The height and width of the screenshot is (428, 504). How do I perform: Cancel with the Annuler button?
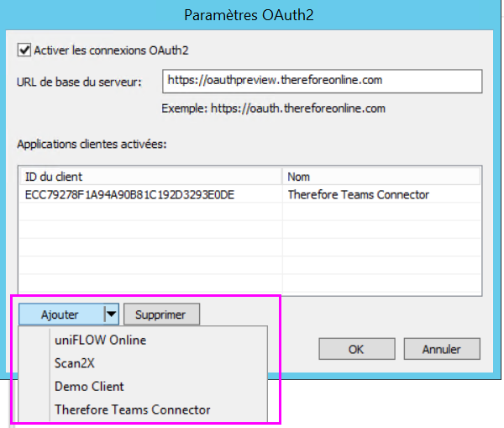coord(442,348)
